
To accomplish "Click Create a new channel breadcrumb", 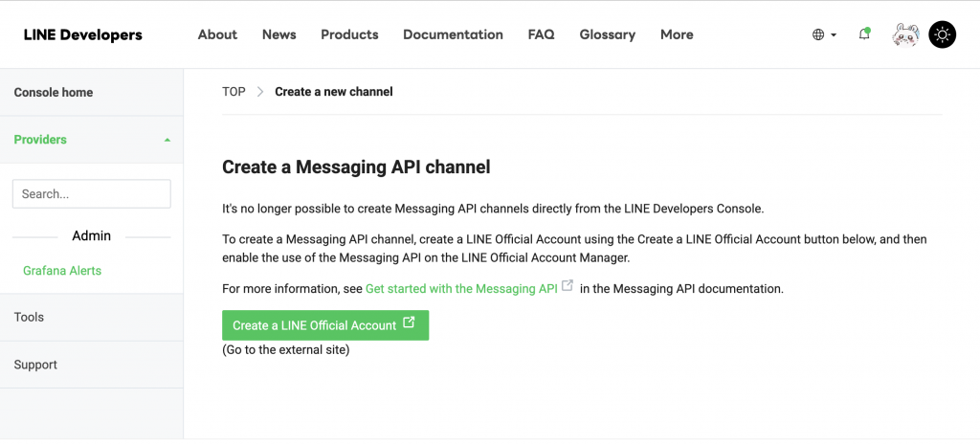I will (334, 92).
